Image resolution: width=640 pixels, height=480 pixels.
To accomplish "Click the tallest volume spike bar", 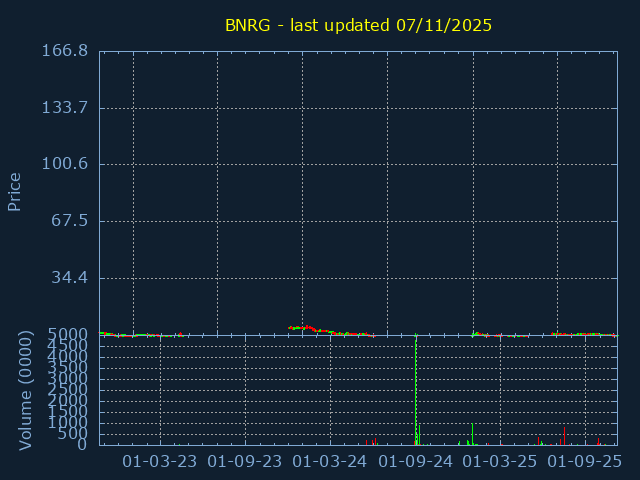I will click(416, 390).
